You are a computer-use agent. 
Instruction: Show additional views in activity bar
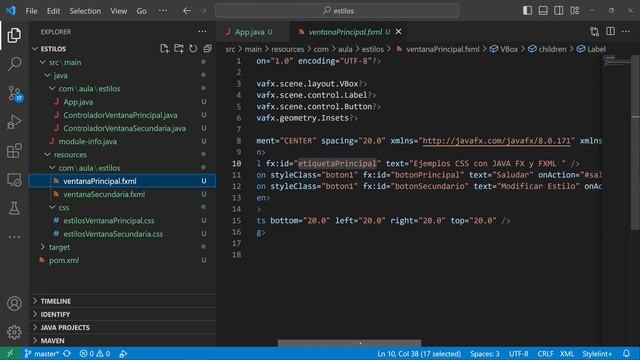coord(14,237)
